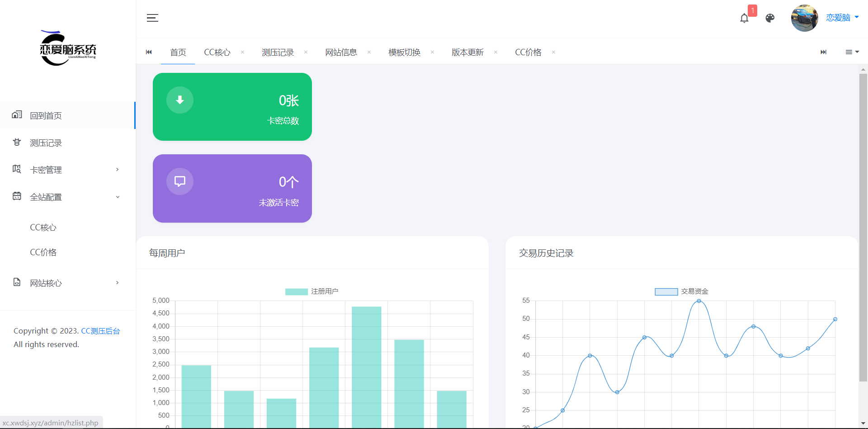Screen dimensions: 868x429
Task: Click the peak point at 55 on line chart
Action: (699, 301)
